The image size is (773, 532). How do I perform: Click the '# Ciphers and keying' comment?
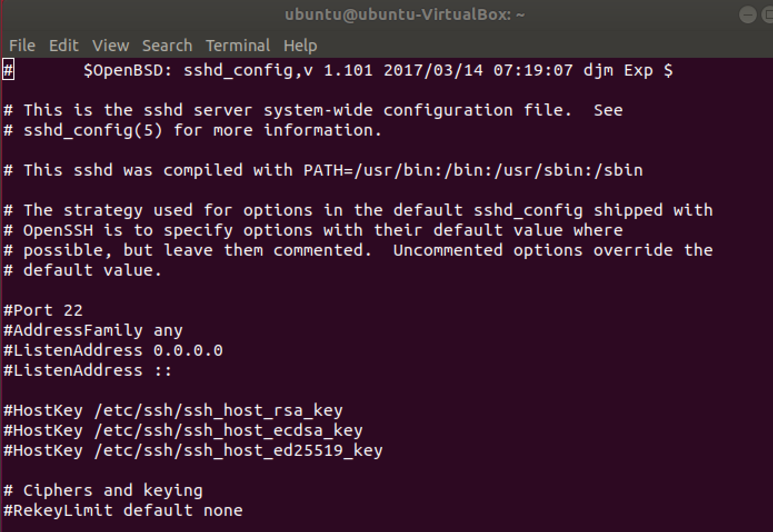[x=103, y=491]
